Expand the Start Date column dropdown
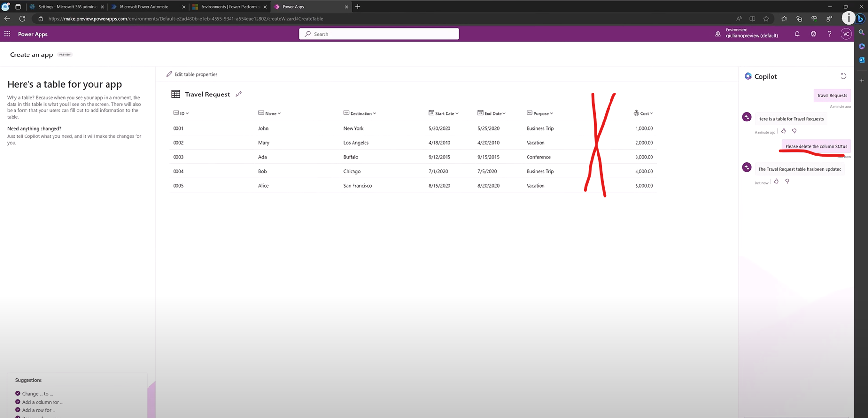Screen dimensions: 868x418 (444, 113)
